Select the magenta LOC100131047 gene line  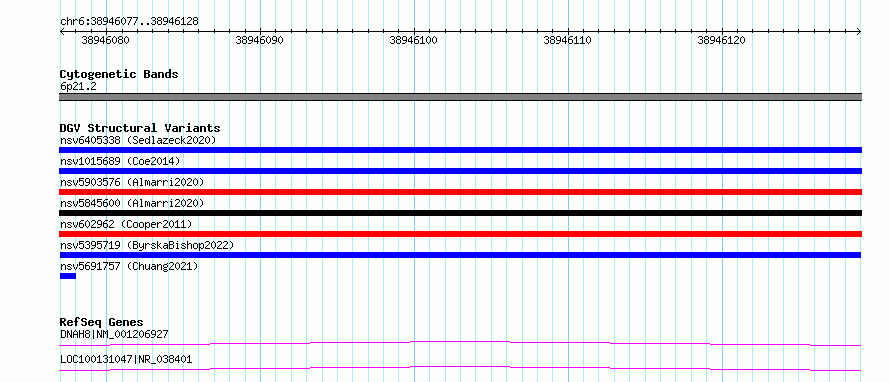tap(460, 368)
